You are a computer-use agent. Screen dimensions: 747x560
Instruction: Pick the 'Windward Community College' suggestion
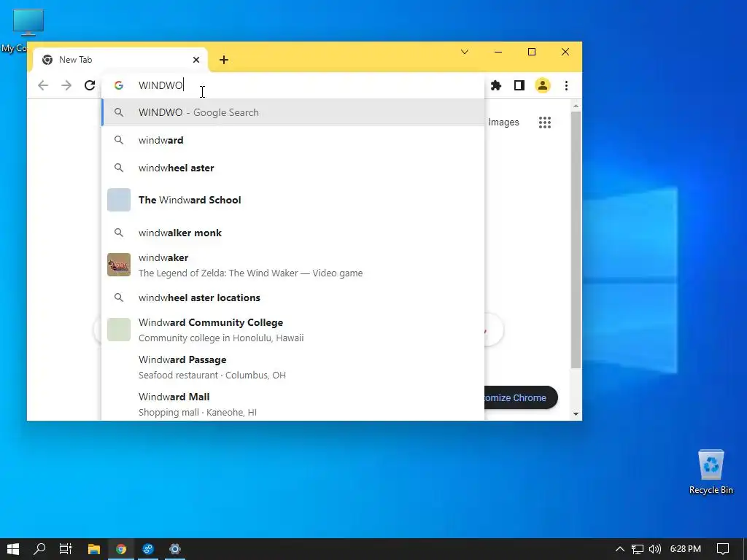(x=293, y=330)
